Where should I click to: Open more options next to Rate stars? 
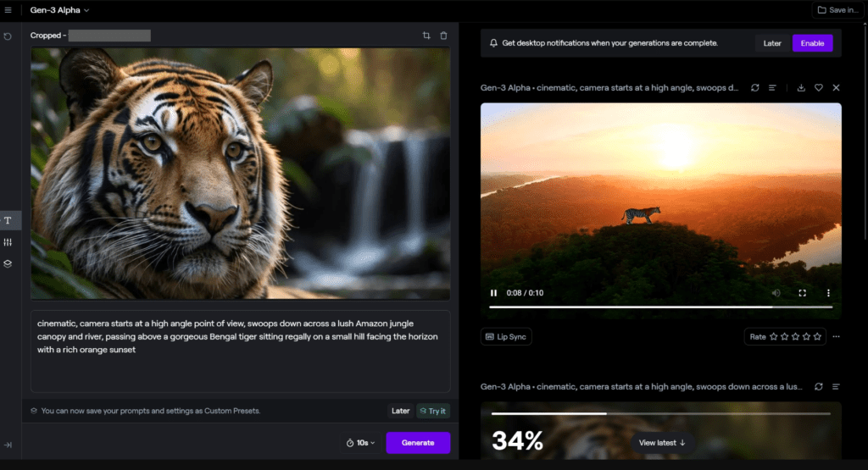click(836, 336)
